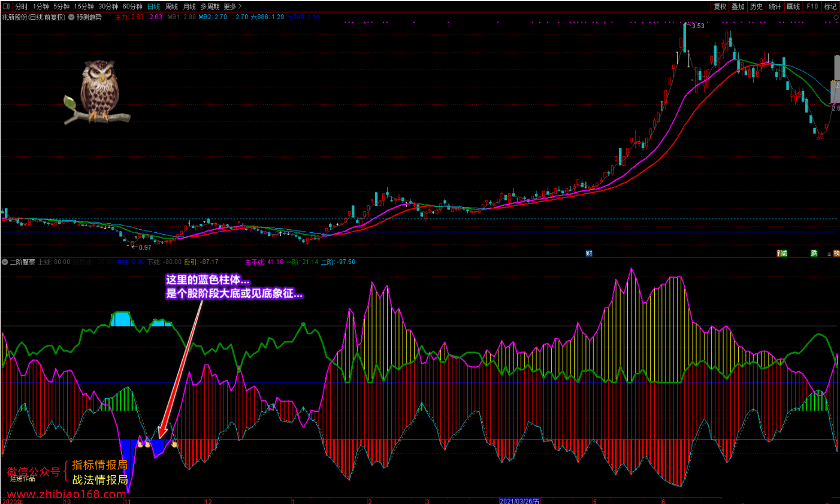The width and height of the screenshot is (840, 504).
Task: Toggle the side panel icon at top-left
Action: [8, 7]
